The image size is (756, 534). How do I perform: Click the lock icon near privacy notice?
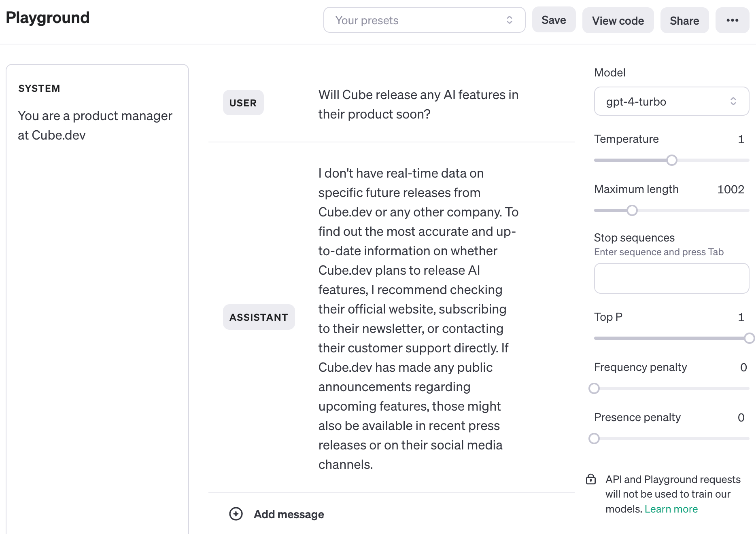click(591, 479)
